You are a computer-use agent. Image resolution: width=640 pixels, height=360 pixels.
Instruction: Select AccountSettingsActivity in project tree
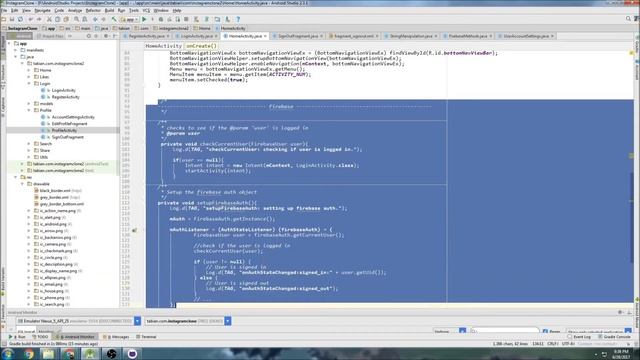point(73,117)
